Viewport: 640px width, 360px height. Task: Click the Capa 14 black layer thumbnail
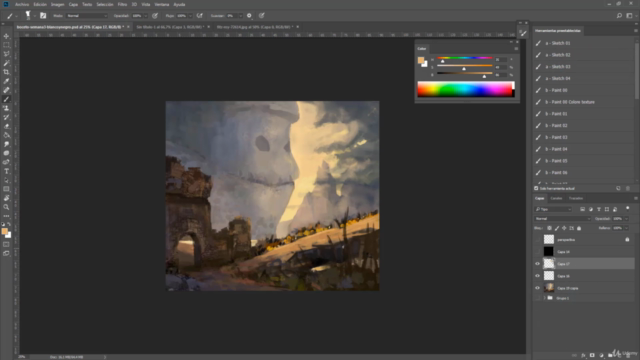tap(549, 251)
